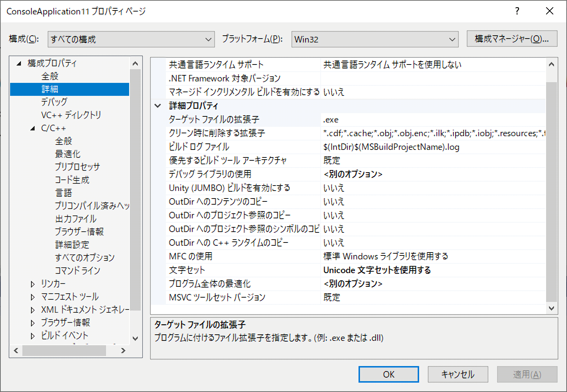This screenshot has width=567, height=392.
Task: Open the 構成 configuration dropdown
Action: 131,39
